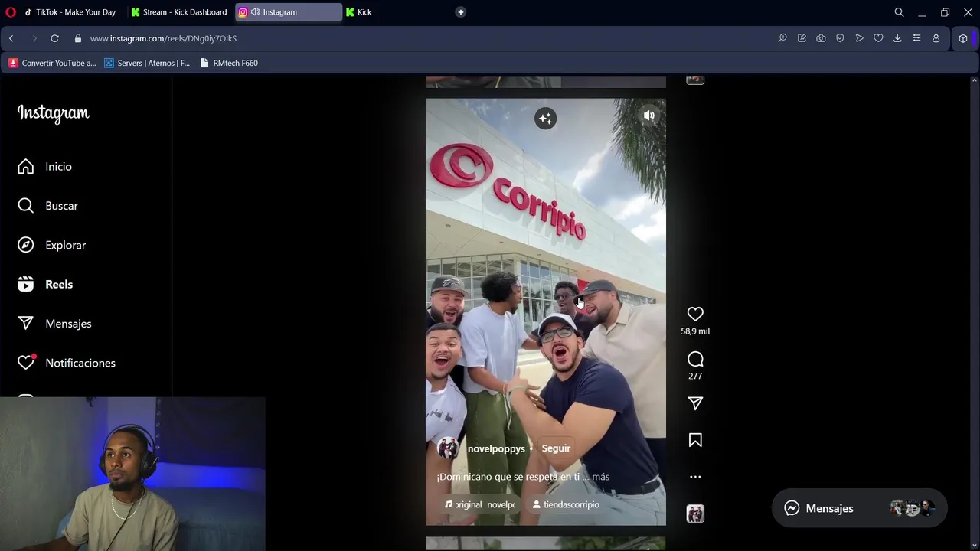Open the ad blocker shield icon
980x551 pixels.
(840, 38)
